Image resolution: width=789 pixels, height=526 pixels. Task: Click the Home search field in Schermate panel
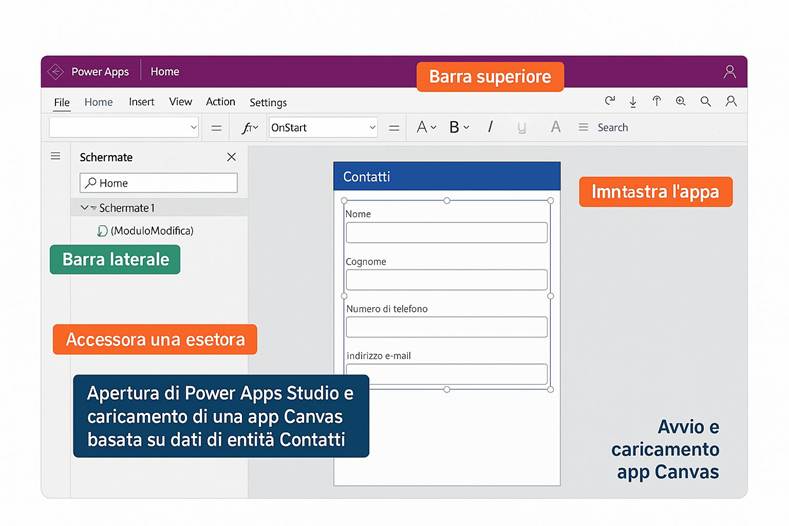[x=159, y=183]
